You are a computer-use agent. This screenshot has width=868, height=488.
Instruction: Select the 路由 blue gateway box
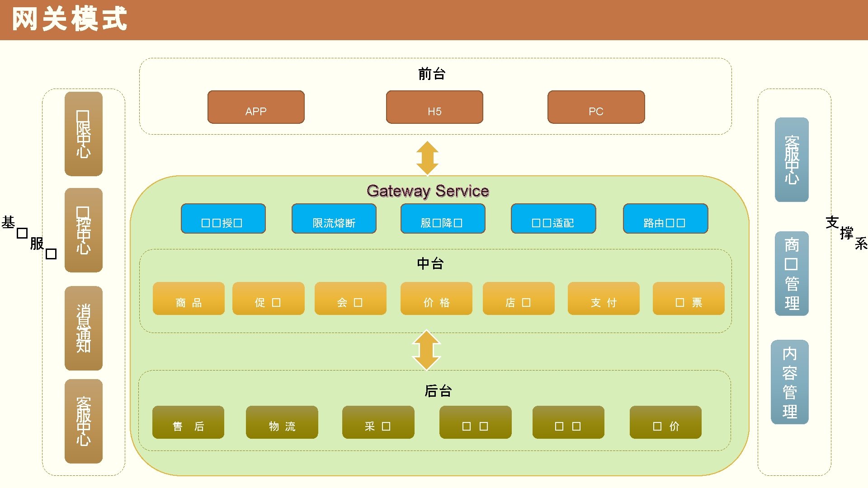tap(665, 219)
